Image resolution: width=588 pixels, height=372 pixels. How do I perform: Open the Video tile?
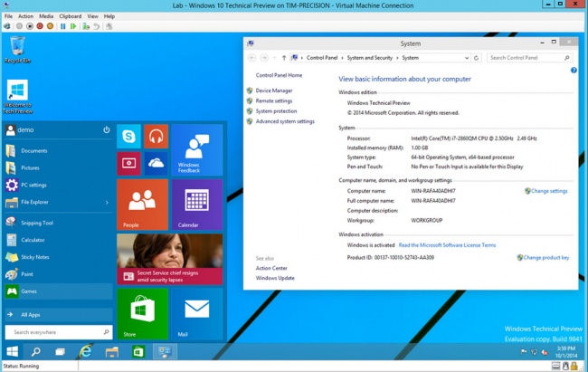point(128,163)
